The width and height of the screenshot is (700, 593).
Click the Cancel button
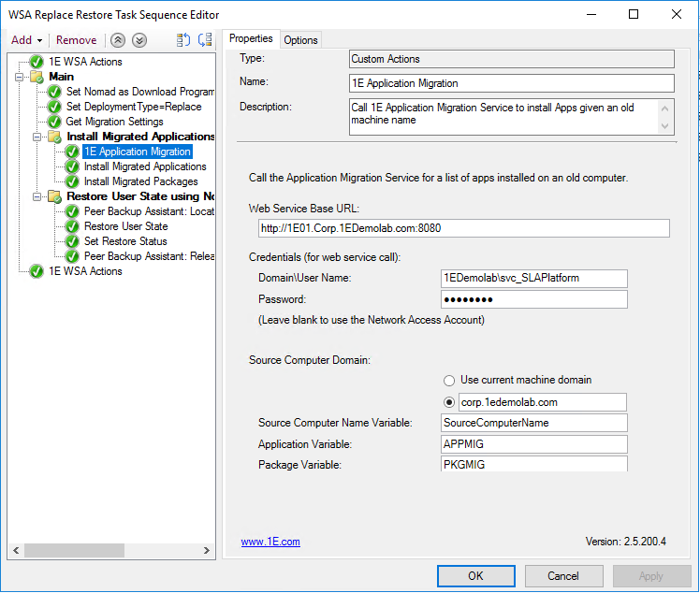point(564,576)
